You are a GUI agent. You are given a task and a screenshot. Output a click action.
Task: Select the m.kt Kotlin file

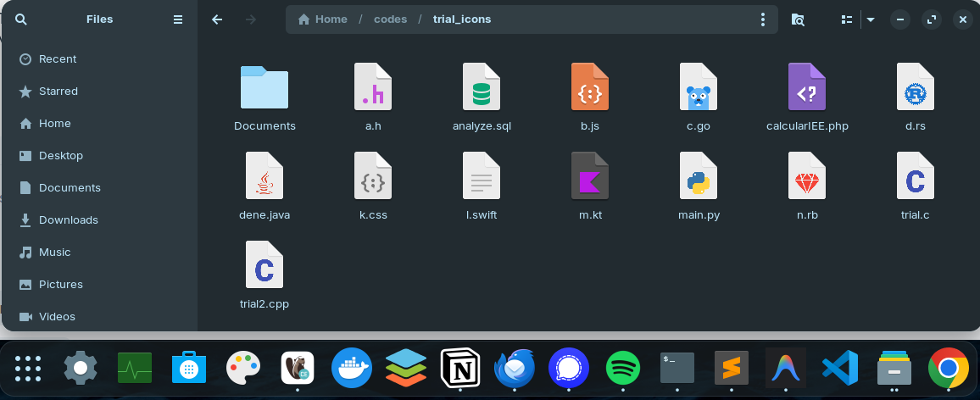[x=590, y=176]
